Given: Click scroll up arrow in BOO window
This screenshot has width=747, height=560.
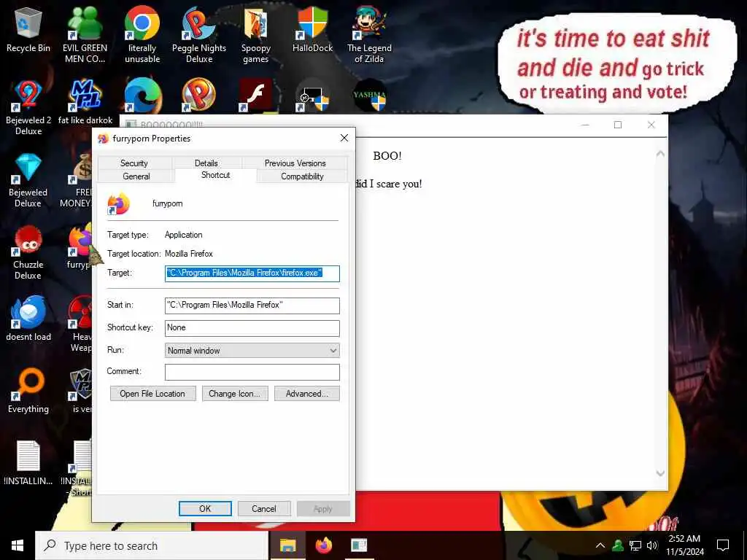Looking at the screenshot, I should coord(660,154).
